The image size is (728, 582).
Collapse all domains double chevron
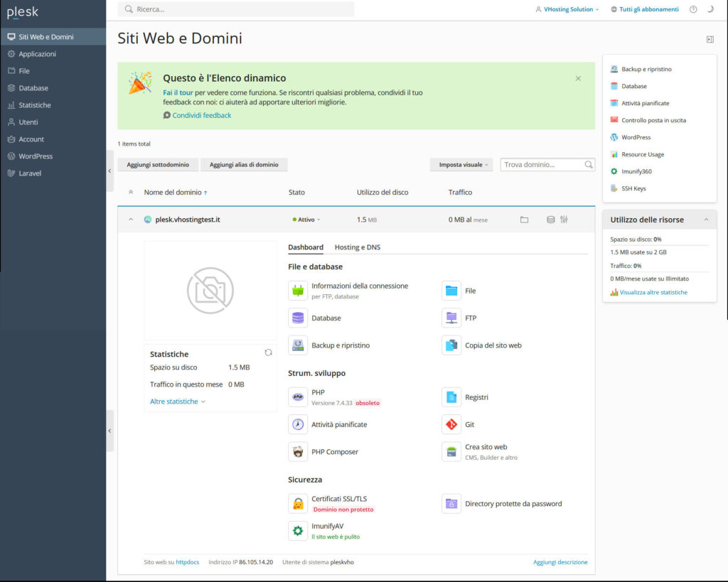[x=131, y=192]
